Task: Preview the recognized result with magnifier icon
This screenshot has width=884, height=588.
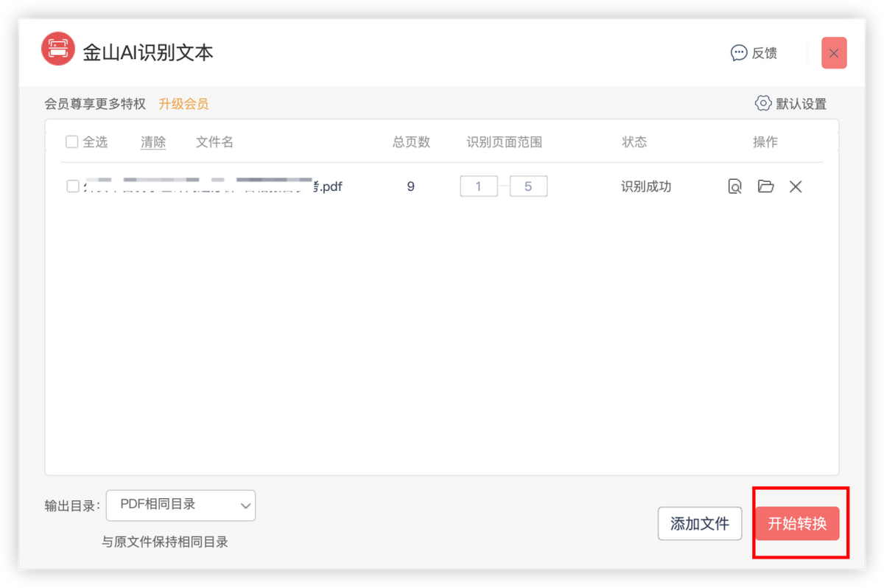Action: (x=734, y=186)
